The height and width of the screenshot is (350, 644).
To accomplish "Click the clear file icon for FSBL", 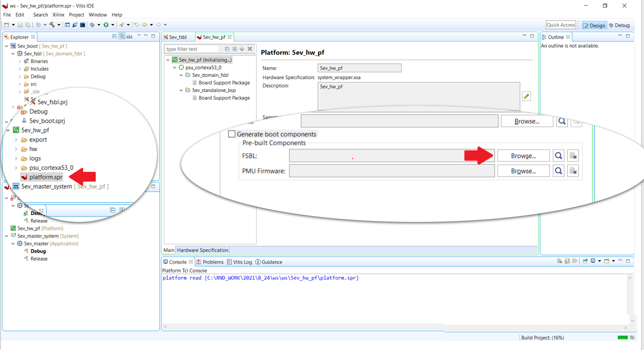I will tap(573, 156).
